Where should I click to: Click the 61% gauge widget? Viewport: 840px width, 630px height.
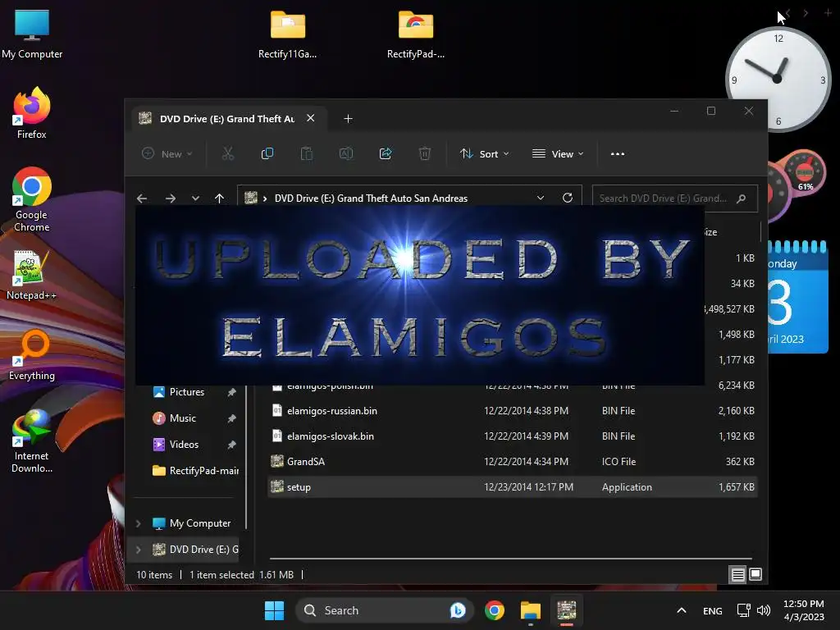pyautogui.click(x=806, y=172)
